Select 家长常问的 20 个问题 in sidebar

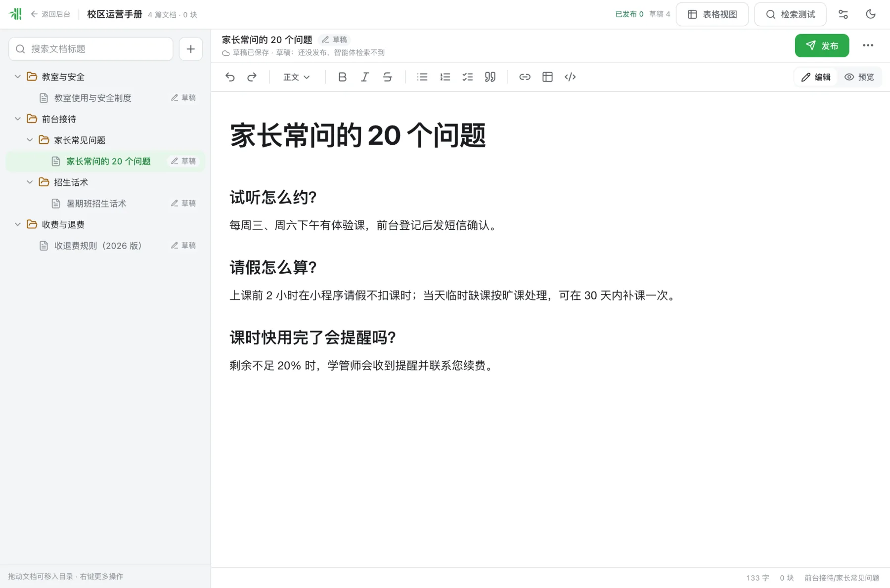pos(105,161)
